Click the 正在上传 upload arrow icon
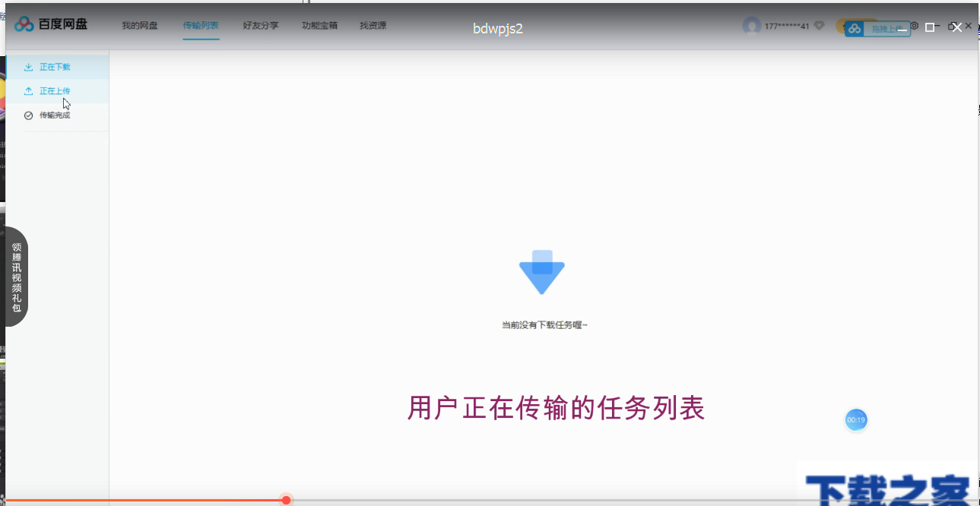Screen dimensions: 980x506 pos(28,90)
